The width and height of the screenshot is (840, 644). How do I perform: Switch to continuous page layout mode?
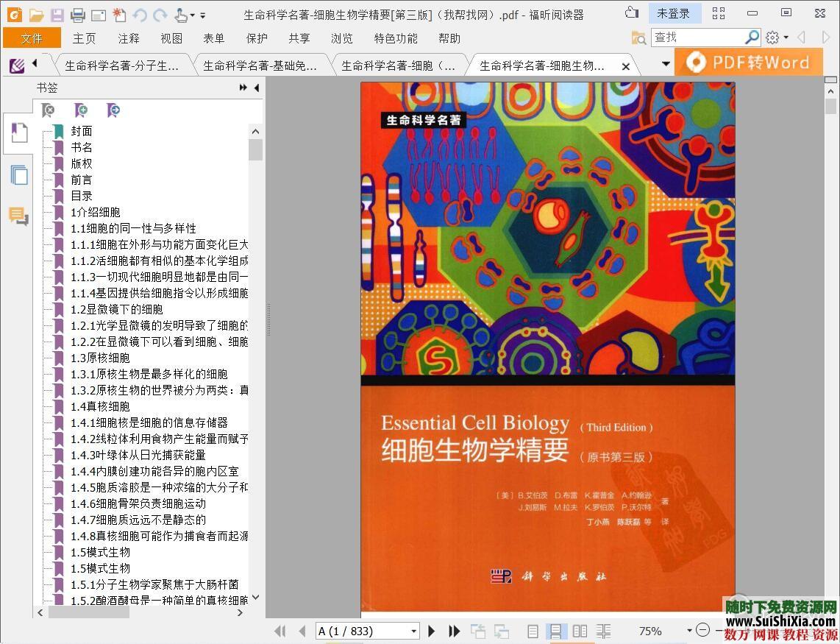556,631
